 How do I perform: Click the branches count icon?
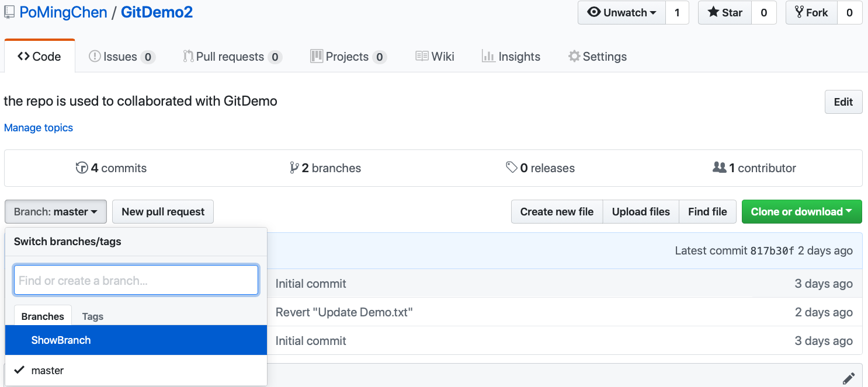tap(294, 168)
